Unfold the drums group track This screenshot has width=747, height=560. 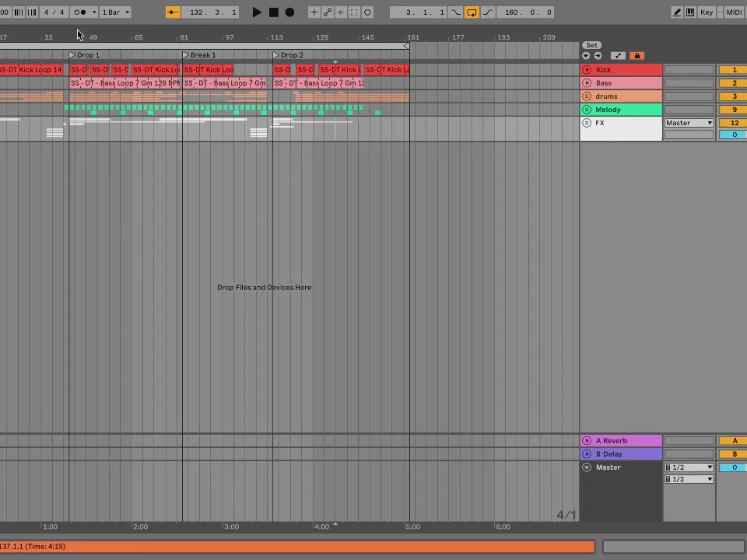click(587, 96)
